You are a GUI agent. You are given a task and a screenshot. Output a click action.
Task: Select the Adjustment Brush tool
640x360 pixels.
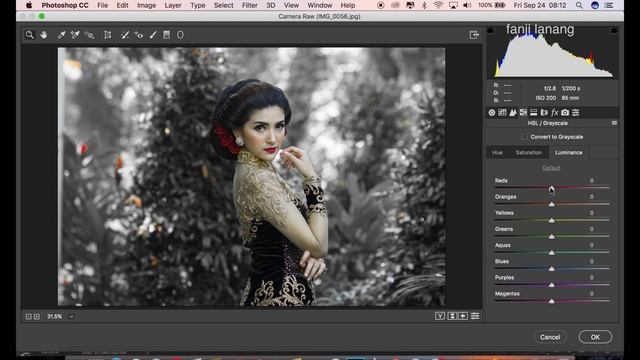point(153,35)
